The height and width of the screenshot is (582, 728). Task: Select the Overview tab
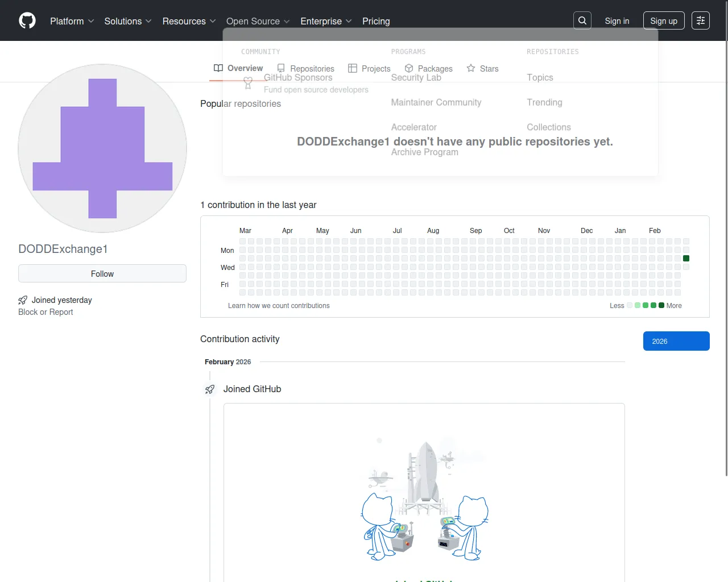[x=239, y=68]
